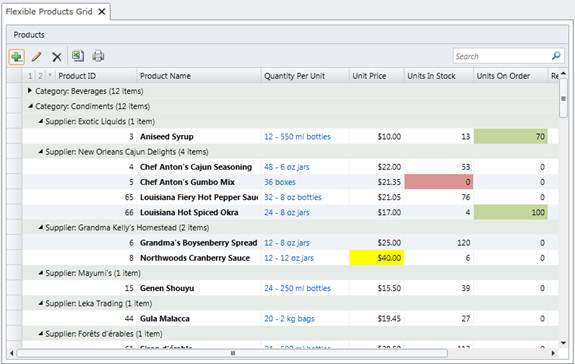Click the Export to Excel icon
575x364 pixels.
click(77, 56)
